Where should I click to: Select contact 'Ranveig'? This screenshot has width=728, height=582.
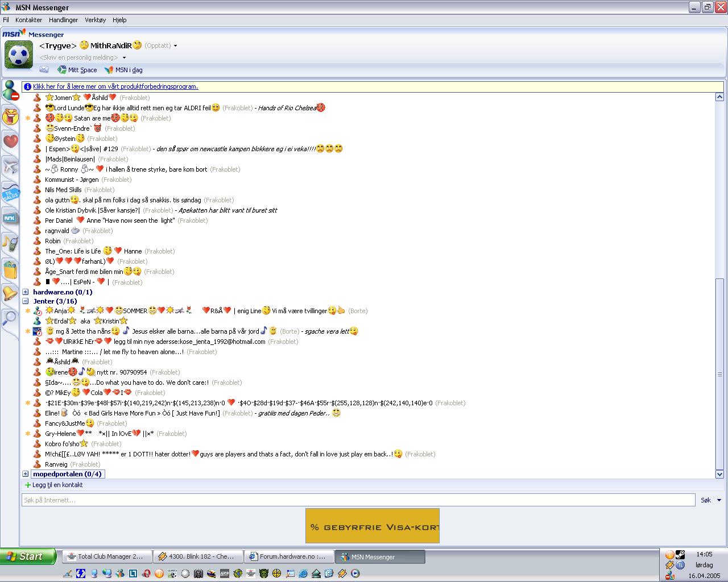click(x=67, y=464)
